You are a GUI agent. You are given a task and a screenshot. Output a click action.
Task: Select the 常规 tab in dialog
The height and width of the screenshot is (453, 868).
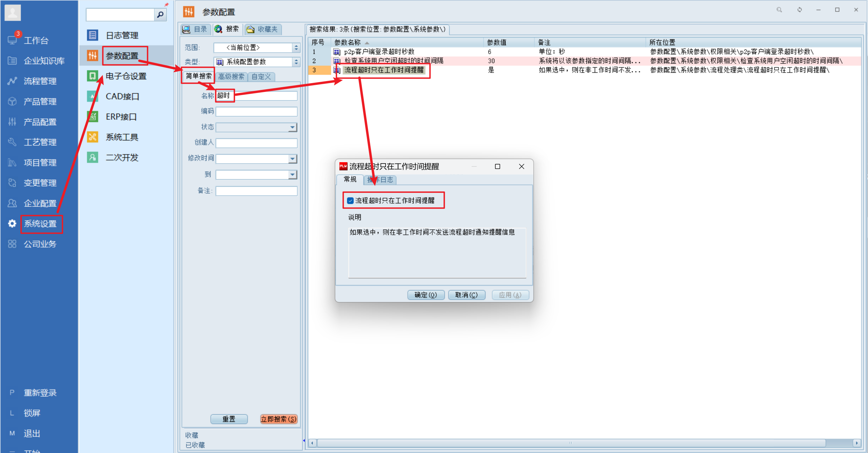(x=350, y=179)
